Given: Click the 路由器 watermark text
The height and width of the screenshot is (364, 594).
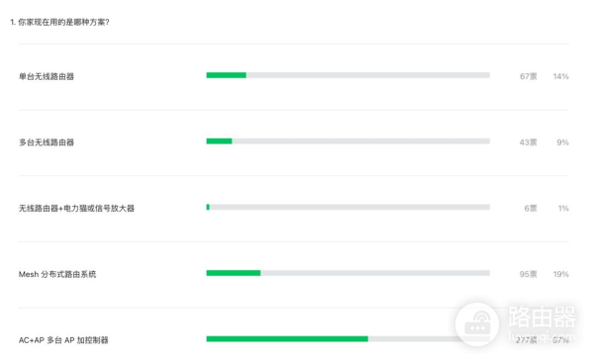Looking at the screenshot, I should pos(543,317).
